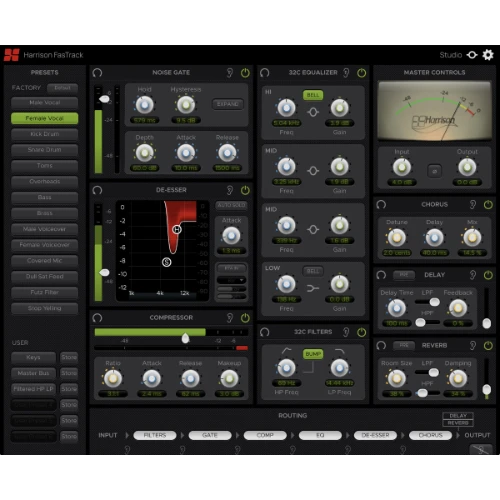This screenshot has height=500, width=500.
Task: Click the Master Input knob
Action: click(402, 167)
